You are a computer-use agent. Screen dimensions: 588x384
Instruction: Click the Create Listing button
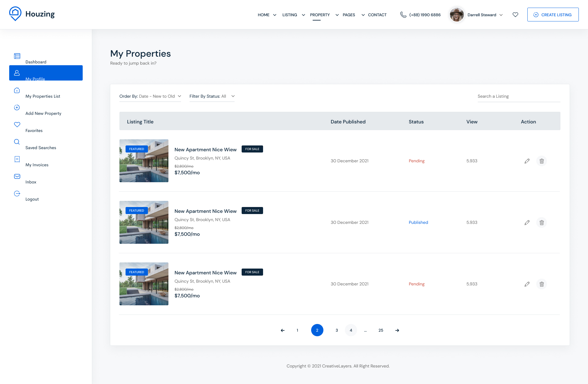553,15
